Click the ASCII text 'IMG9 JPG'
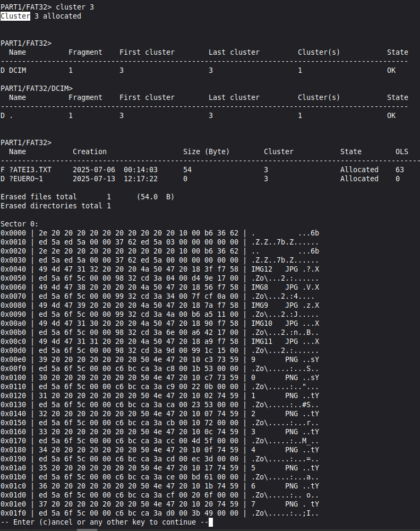 (x=275, y=306)
